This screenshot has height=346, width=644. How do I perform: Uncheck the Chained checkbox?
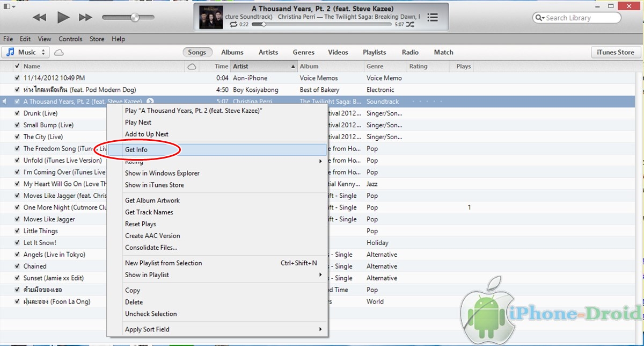[x=17, y=266]
